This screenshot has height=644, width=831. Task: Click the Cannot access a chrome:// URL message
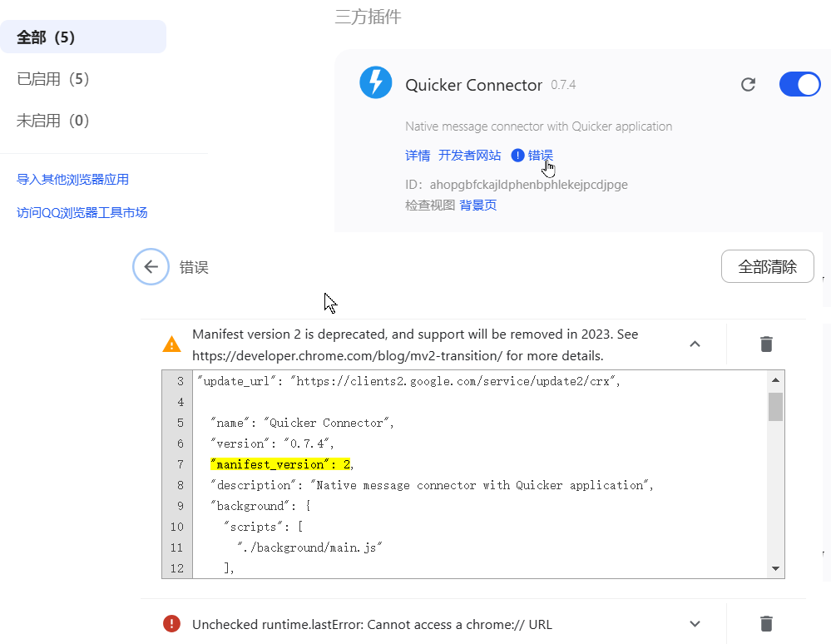(372, 624)
